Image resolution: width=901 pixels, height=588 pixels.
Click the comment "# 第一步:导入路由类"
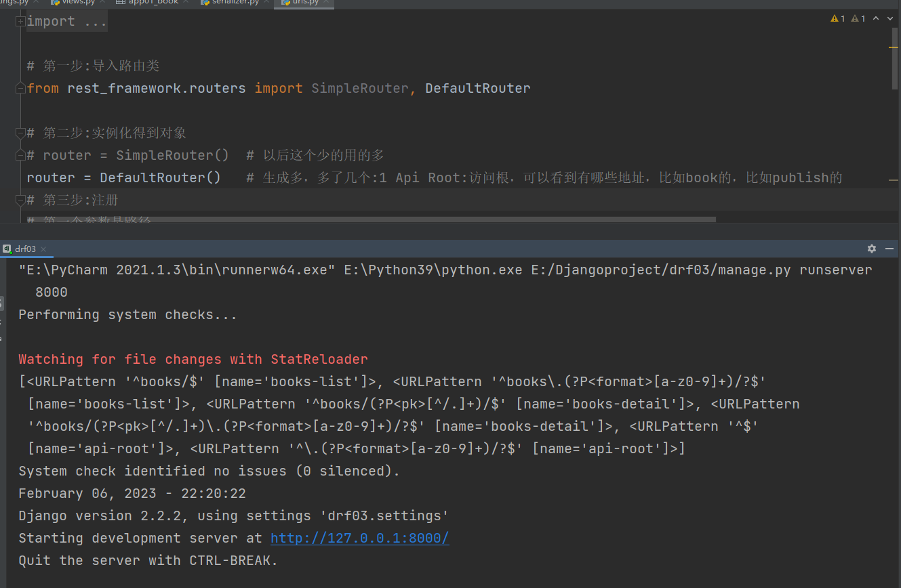click(93, 66)
